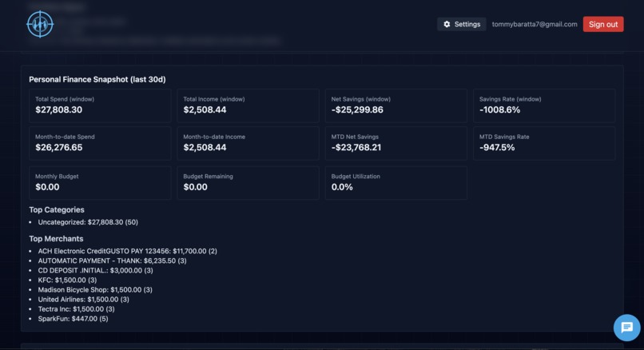Click the Monthly Budget card
The height and width of the screenshot is (350, 644).
(x=100, y=183)
